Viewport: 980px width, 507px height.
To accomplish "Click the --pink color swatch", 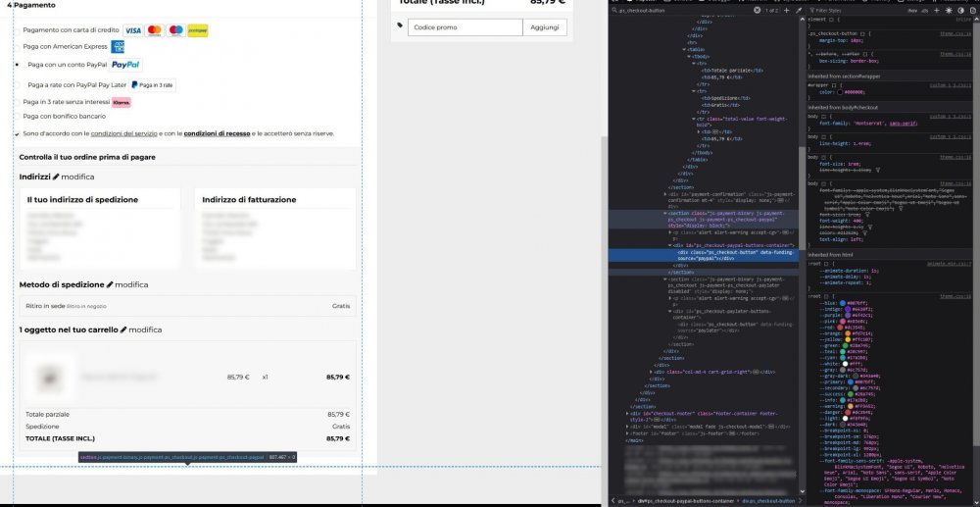I will click(843, 320).
